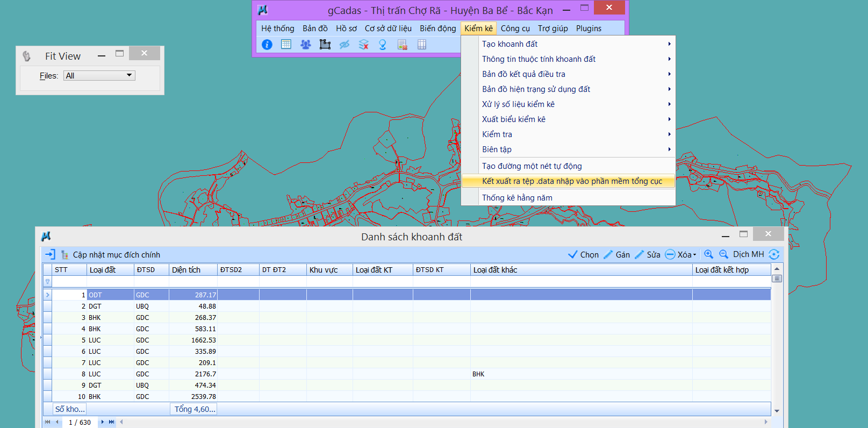The width and height of the screenshot is (868, 428).
Task: Go to the last page of records
Action: click(x=112, y=422)
